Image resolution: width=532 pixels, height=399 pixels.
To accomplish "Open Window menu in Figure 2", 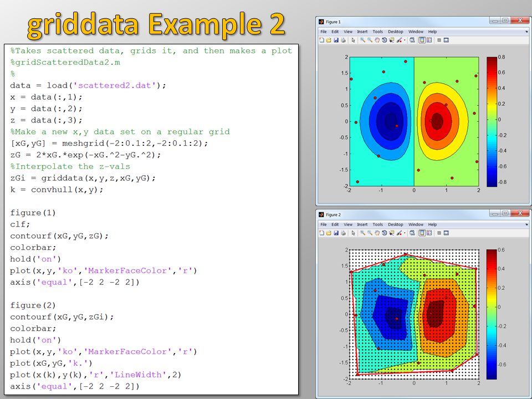I will [416, 224].
